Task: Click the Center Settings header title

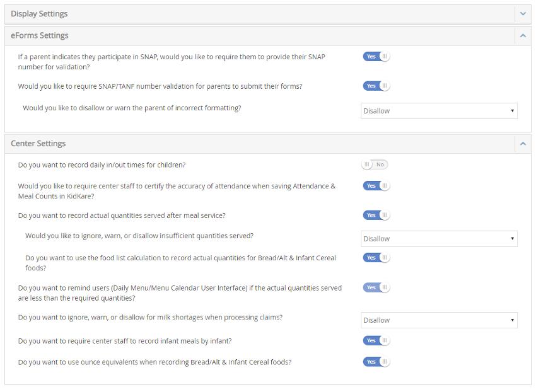Action: [x=38, y=144]
